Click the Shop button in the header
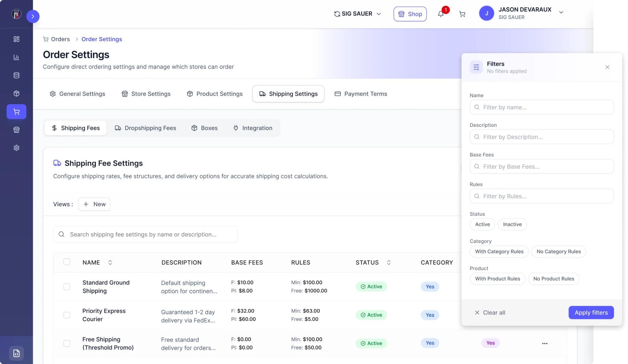Screen dimensions: 628x364 [x=410, y=14]
